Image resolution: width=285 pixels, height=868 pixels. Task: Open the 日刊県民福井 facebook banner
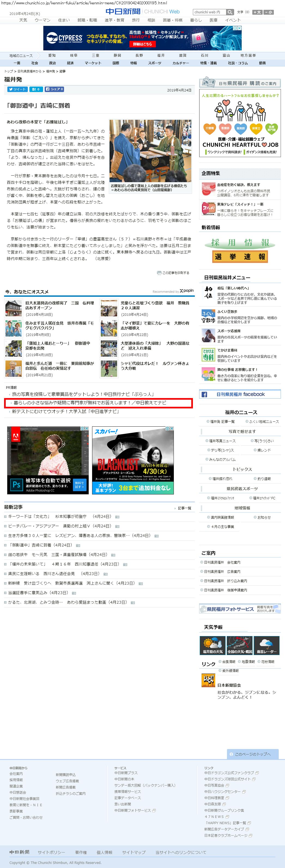point(240,394)
